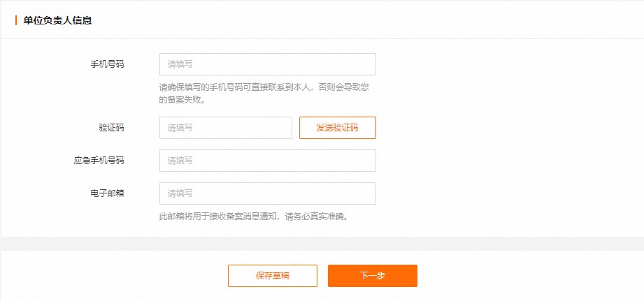This screenshot has width=644, height=301.
Task: Click the orange bar beside section title
Action: pos(16,20)
